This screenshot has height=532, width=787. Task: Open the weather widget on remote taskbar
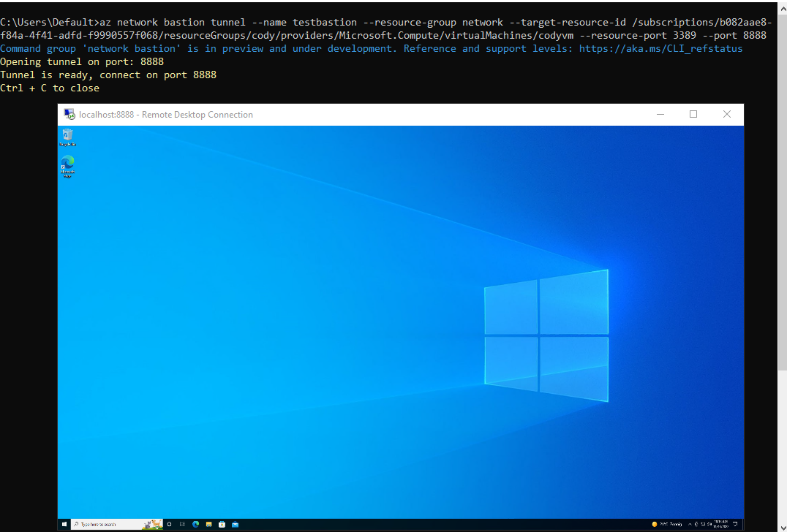(667, 524)
